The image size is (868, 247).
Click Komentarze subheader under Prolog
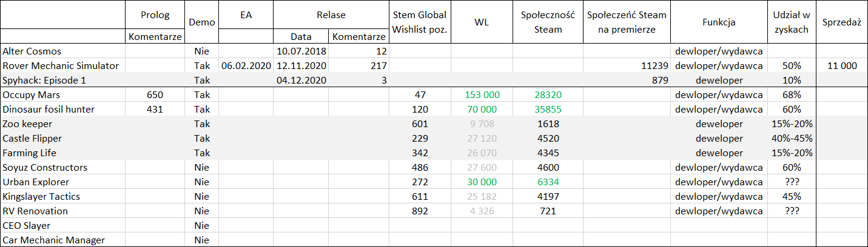click(155, 37)
